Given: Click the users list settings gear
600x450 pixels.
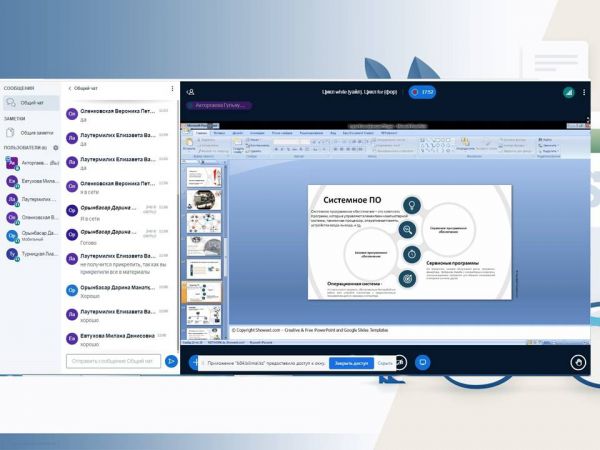Looking at the screenshot, I should click(x=56, y=147).
